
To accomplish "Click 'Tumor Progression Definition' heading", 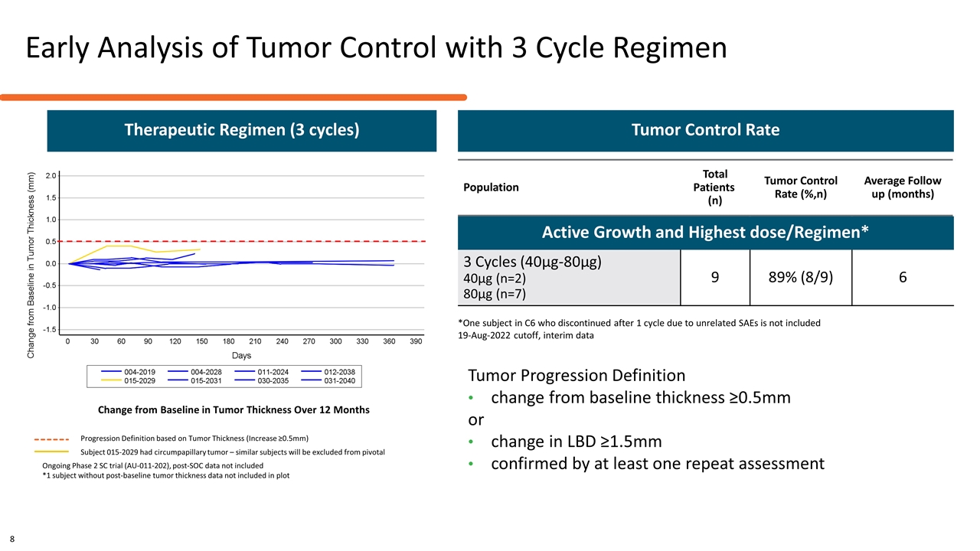I will pyautogui.click(x=577, y=376).
